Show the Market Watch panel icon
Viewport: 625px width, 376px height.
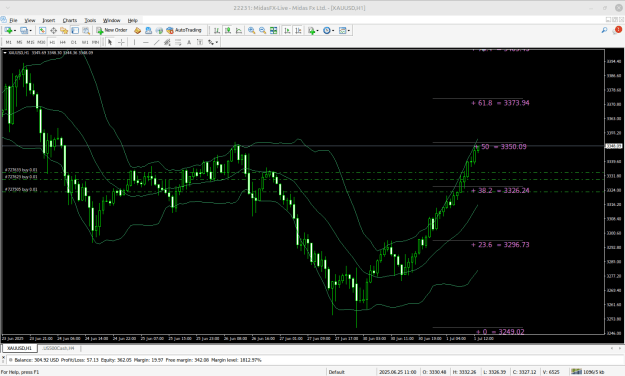pyautogui.click(x=42, y=30)
